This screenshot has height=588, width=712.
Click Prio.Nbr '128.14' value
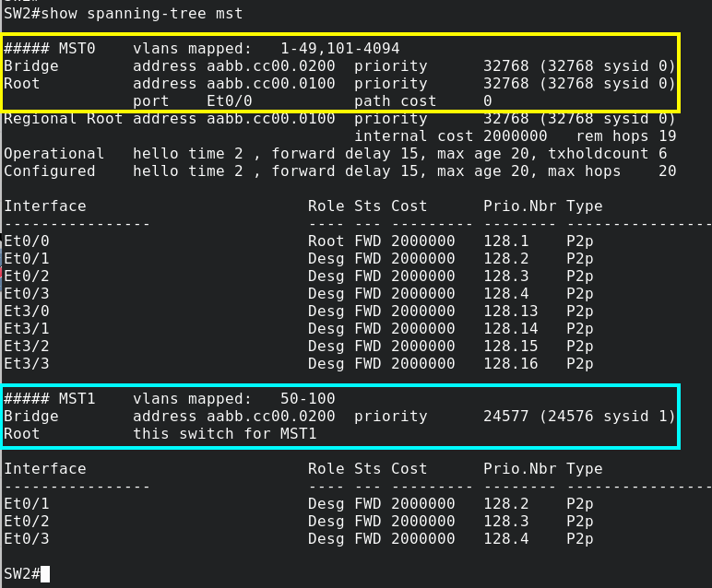(x=510, y=328)
